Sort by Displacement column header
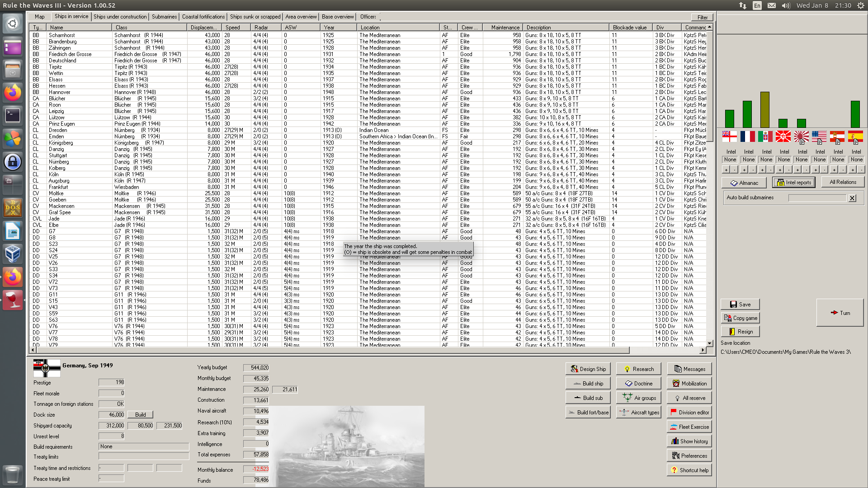Viewport: 868px width, 488px height. 205,28
